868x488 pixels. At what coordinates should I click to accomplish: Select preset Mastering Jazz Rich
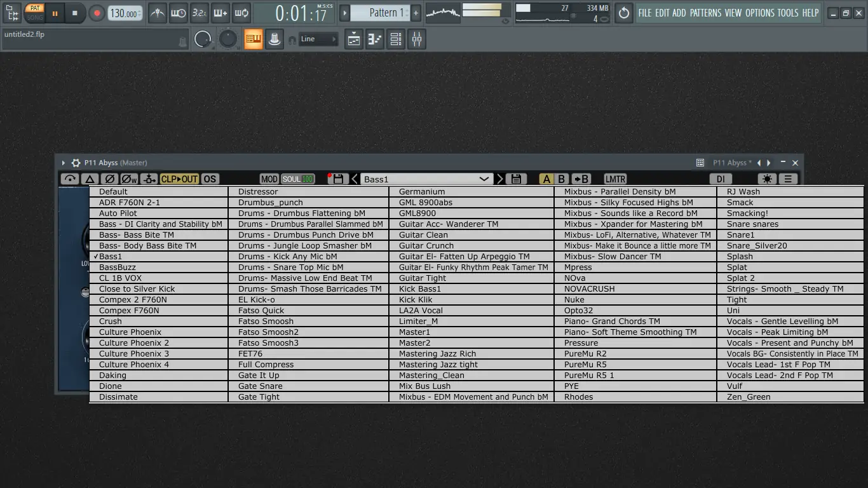coord(471,353)
